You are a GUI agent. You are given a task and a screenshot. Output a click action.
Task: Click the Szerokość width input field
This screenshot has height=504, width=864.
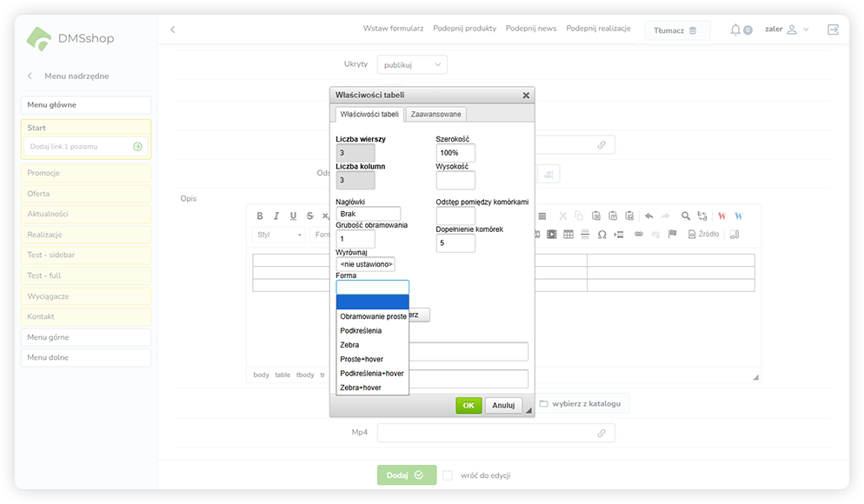[455, 153]
